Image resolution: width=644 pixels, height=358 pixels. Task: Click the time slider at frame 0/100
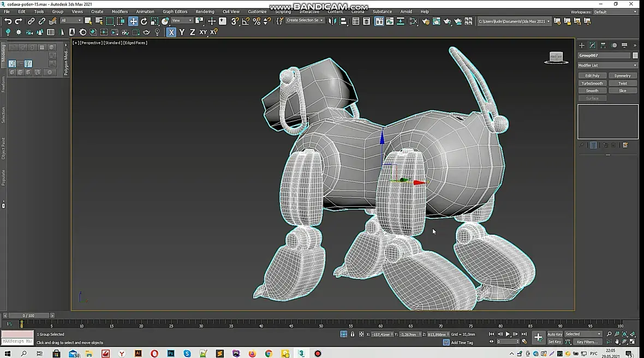tap(28, 315)
